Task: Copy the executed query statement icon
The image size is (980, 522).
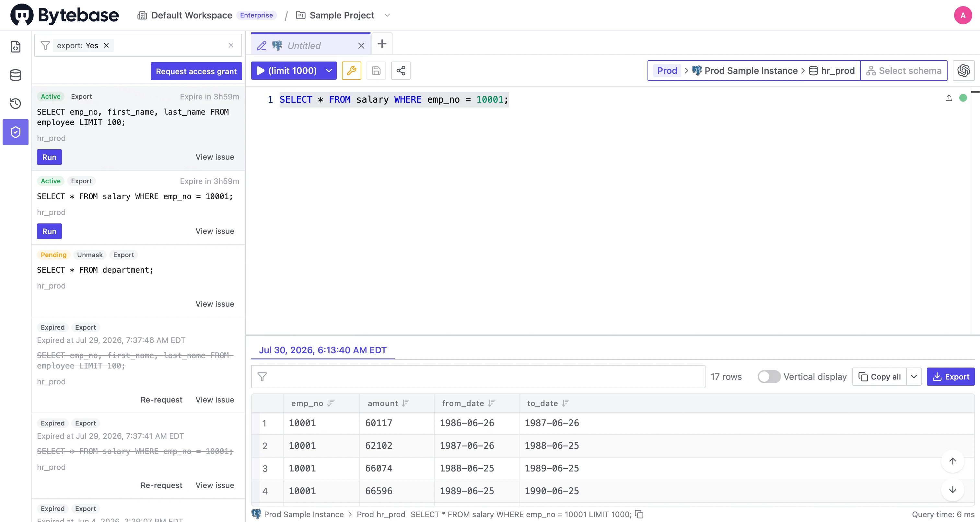Action: coord(639,514)
